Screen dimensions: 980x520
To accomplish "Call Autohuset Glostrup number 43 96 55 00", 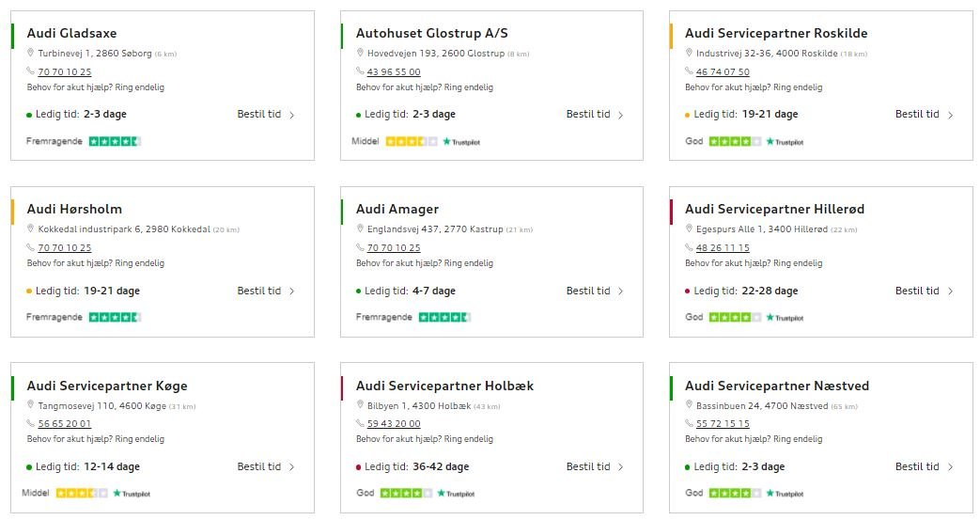I will pos(394,72).
